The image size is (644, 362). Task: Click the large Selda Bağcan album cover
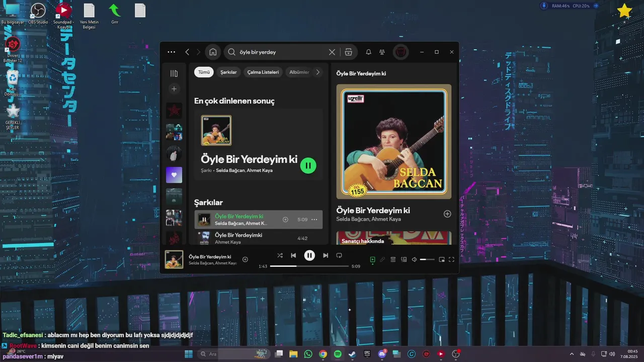pyautogui.click(x=394, y=141)
